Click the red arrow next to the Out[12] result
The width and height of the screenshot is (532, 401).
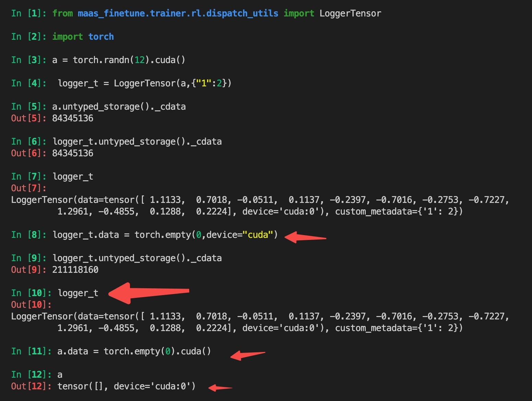click(x=220, y=388)
